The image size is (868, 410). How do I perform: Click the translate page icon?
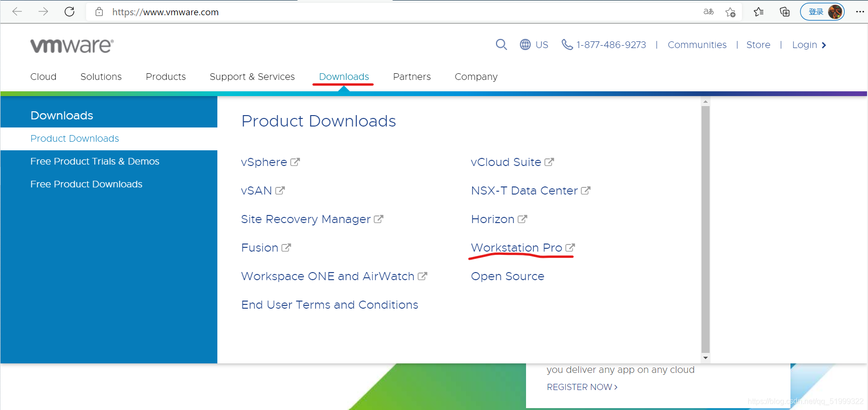tap(709, 12)
